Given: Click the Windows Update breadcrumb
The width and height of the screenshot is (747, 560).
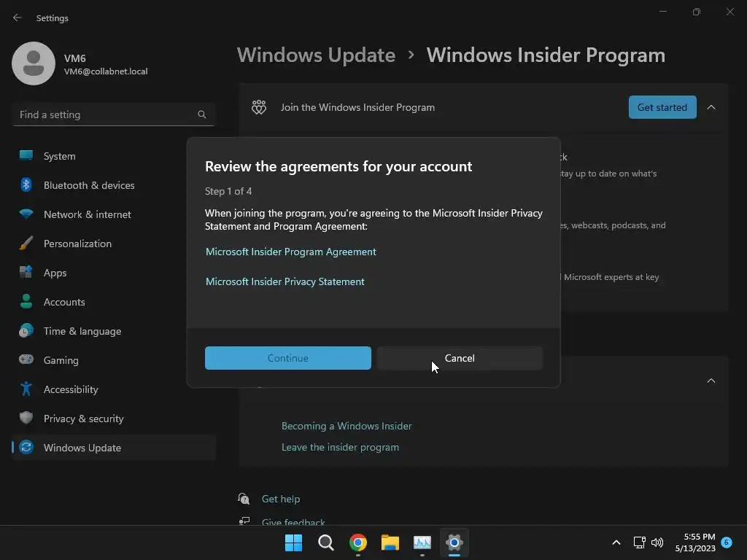Looking at the screenshot, I should [x=316, y=55].
